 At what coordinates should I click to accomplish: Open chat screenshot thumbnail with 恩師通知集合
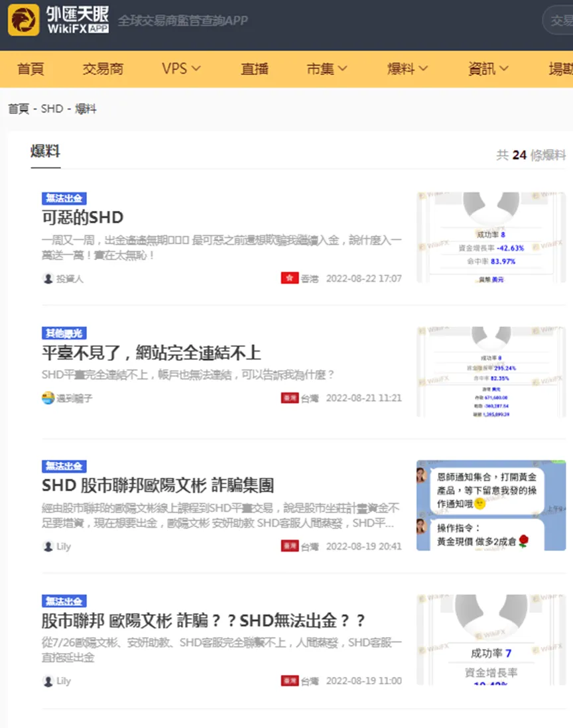coord(491,505)
